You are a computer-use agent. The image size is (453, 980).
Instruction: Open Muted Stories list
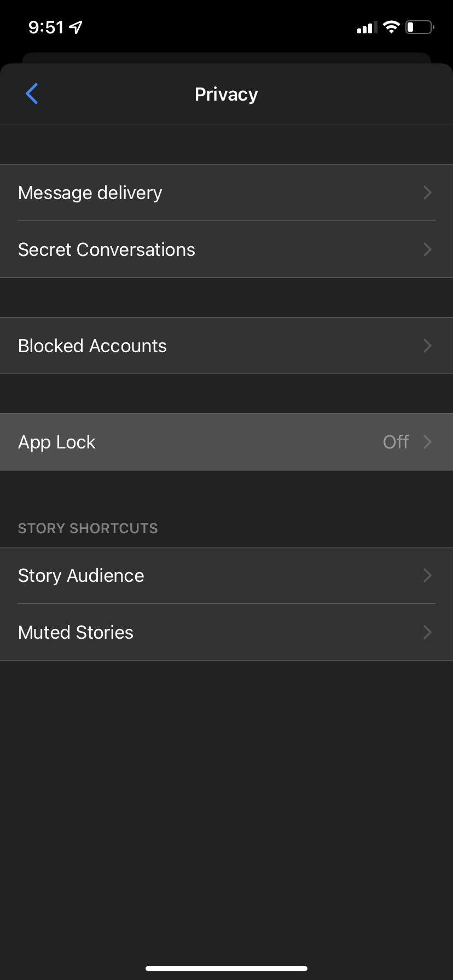(x=75, y=632)
